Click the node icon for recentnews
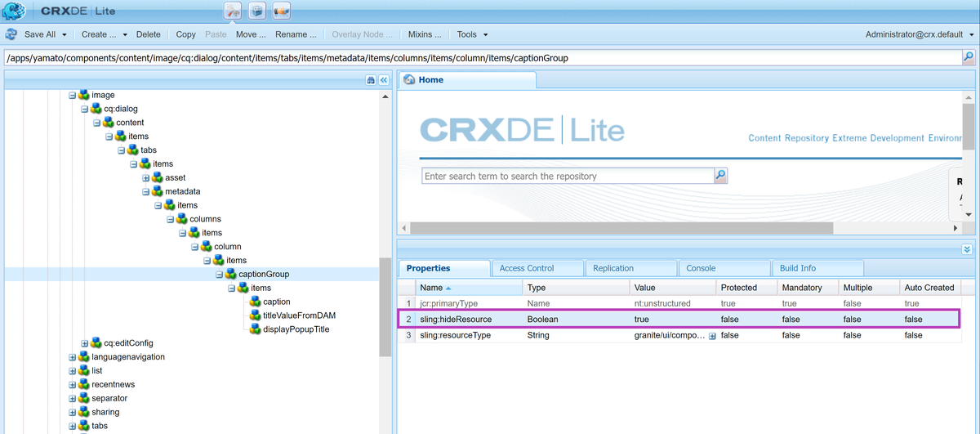The image size is (980, 434). tap(84, 384)
